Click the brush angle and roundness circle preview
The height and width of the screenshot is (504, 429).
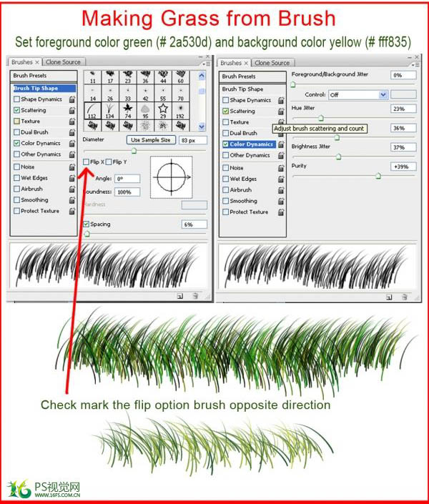pos(172,177)
